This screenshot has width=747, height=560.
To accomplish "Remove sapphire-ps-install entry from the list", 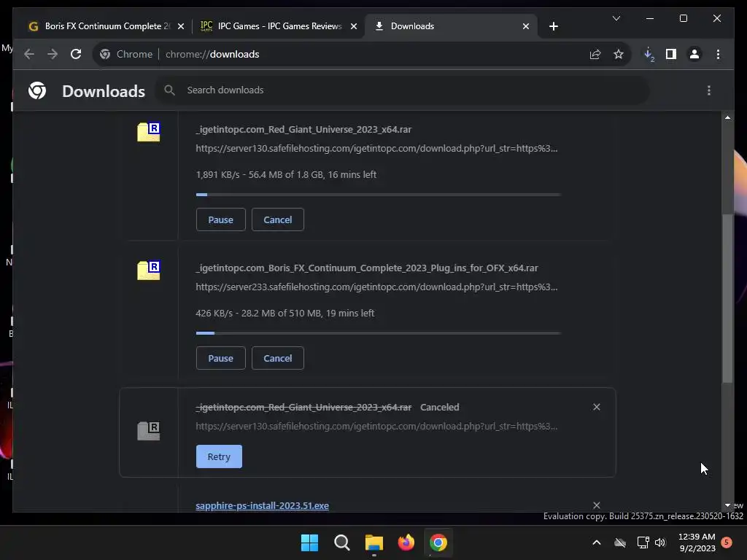I will (x=597, y=505).
